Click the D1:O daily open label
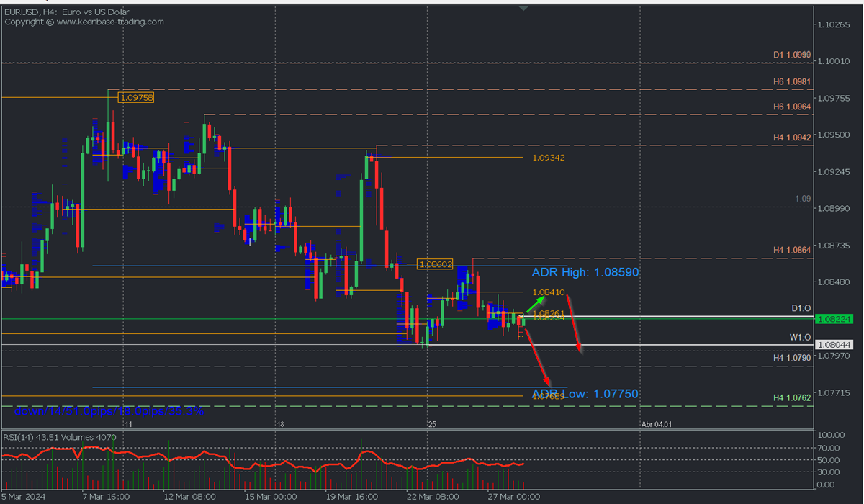 801,308
